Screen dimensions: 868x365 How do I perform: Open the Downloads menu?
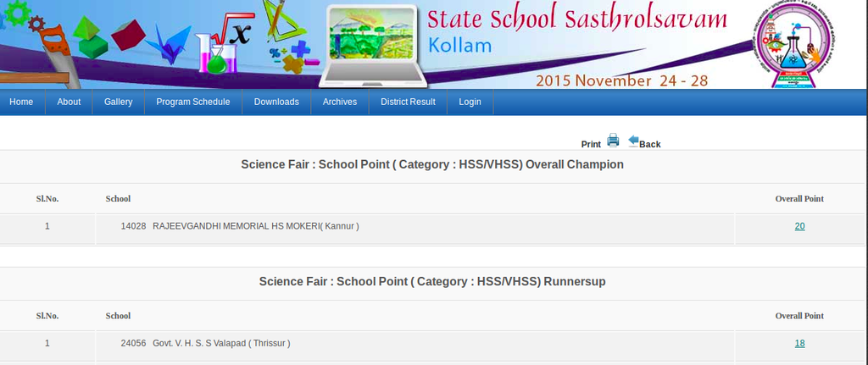pyautogui.click(x=276, y=102)
